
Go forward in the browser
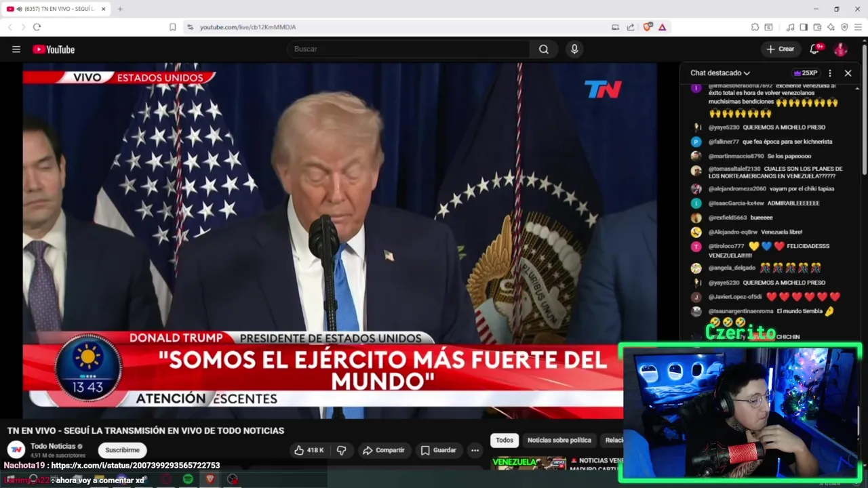pos(23,27)
